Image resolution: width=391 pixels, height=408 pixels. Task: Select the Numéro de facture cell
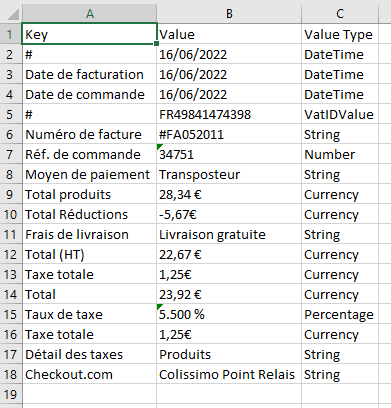pos(89,134)
